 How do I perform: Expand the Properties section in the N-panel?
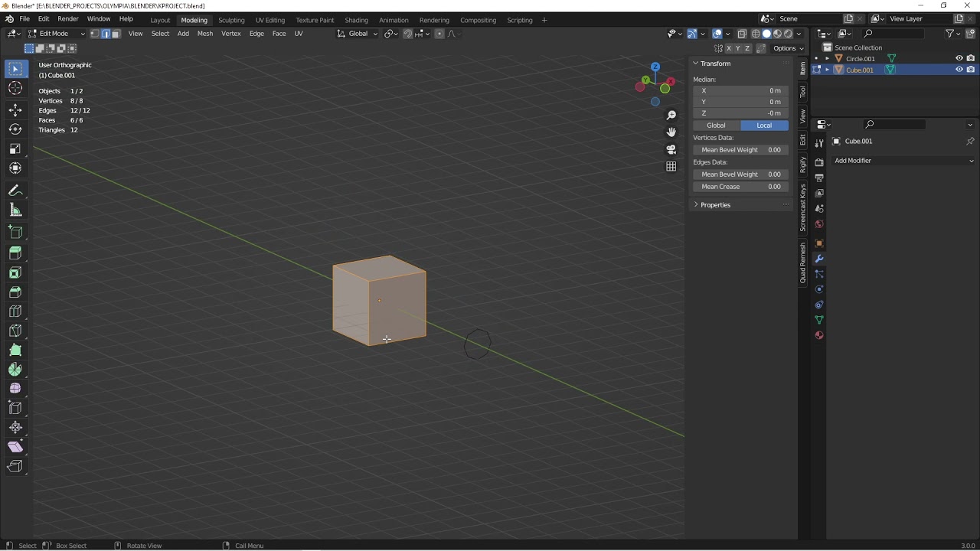point(715,204)
